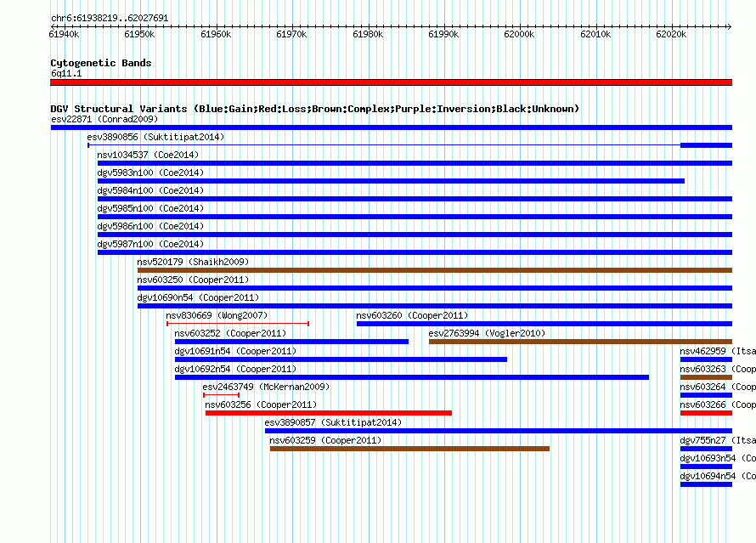Click the esv22871 (Conrad2009) variant label

(104, 119)
